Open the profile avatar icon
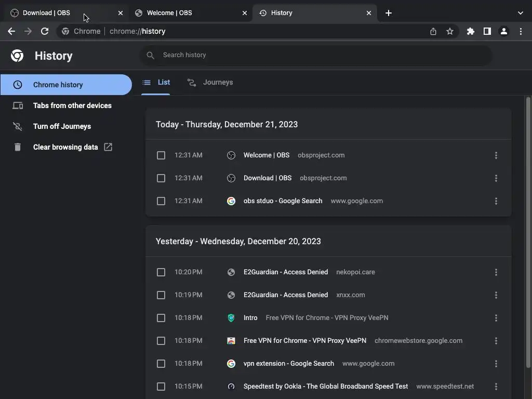Image resolution: width=532 pixels, height=399 pixels. tap(503, 31)
